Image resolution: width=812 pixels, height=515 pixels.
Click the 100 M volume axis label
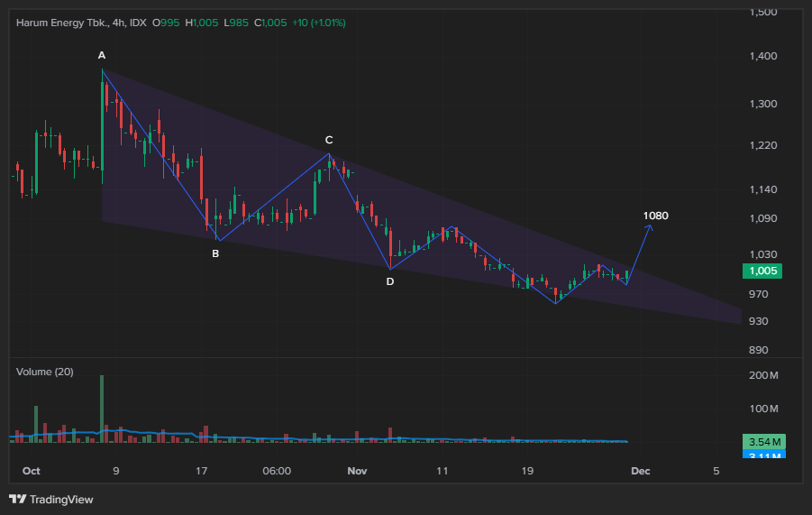[763, 409]
